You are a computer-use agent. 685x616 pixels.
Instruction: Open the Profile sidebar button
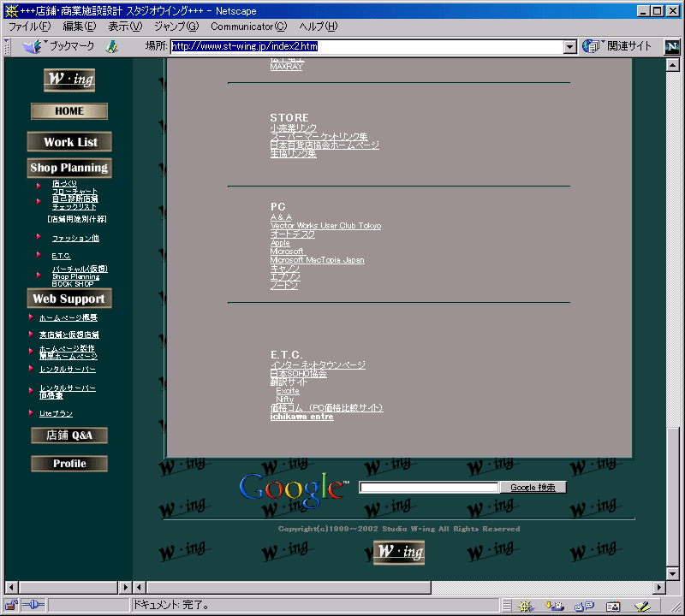pos(69,464)
